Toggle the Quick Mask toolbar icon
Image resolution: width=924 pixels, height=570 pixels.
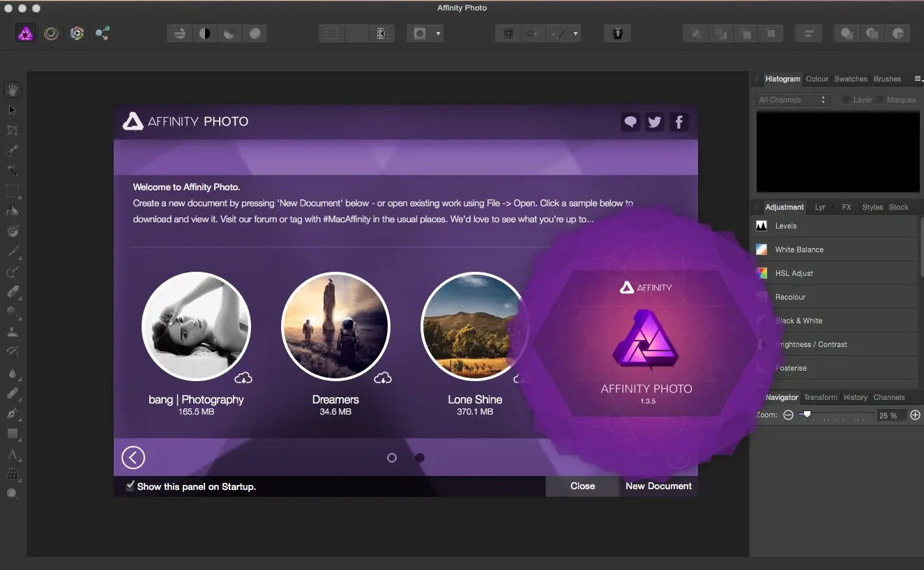coord(420,33)
